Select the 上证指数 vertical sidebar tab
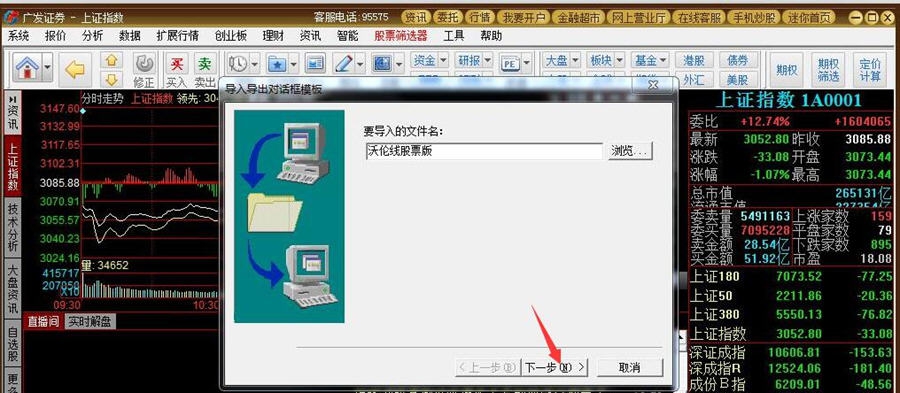The width and height of the screenshot is (900, 393). (13, 166)
